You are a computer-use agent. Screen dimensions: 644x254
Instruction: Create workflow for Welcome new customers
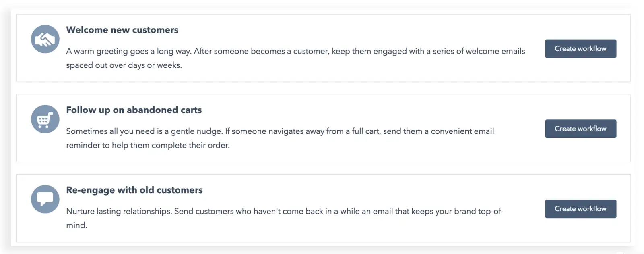(580, 49)
